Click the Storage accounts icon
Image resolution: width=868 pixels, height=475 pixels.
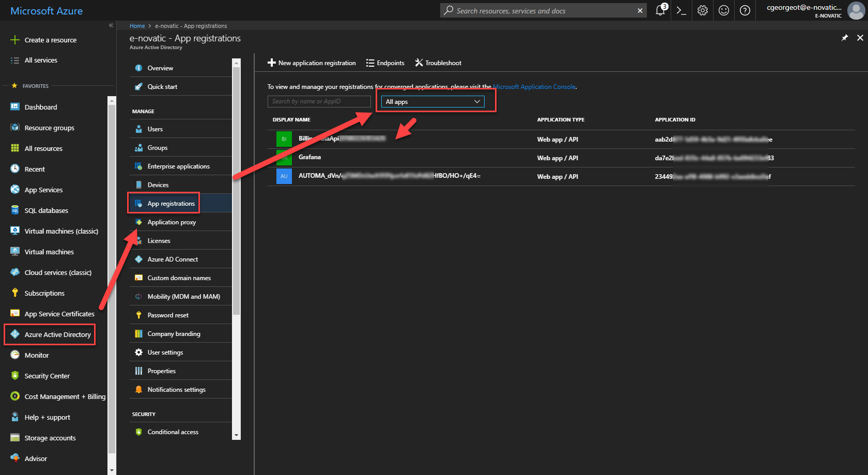click(15, 437)
